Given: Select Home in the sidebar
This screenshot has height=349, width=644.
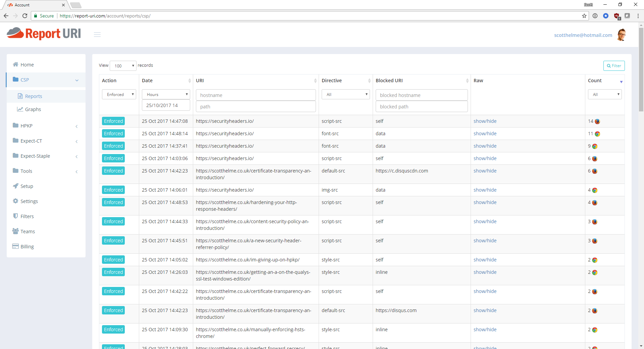Looking at the screenshot, I should coord(26,64).
